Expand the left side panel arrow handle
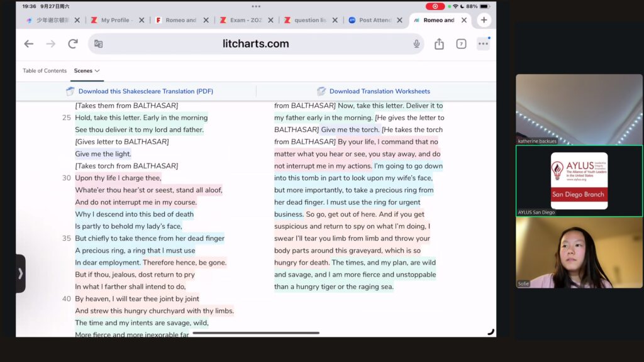644x362 pixels. tap(20, 273)
